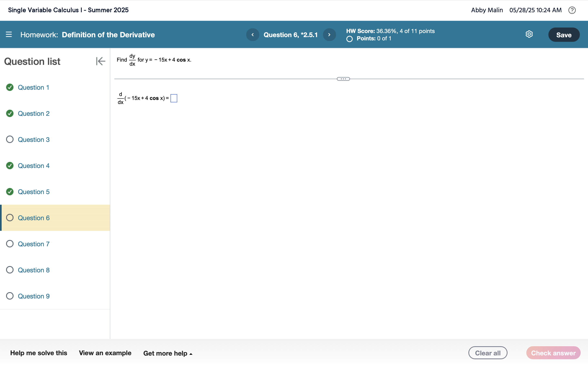Click View an example
The height and width of the screenshot is (367, 588).
click(x=105, y=353)
